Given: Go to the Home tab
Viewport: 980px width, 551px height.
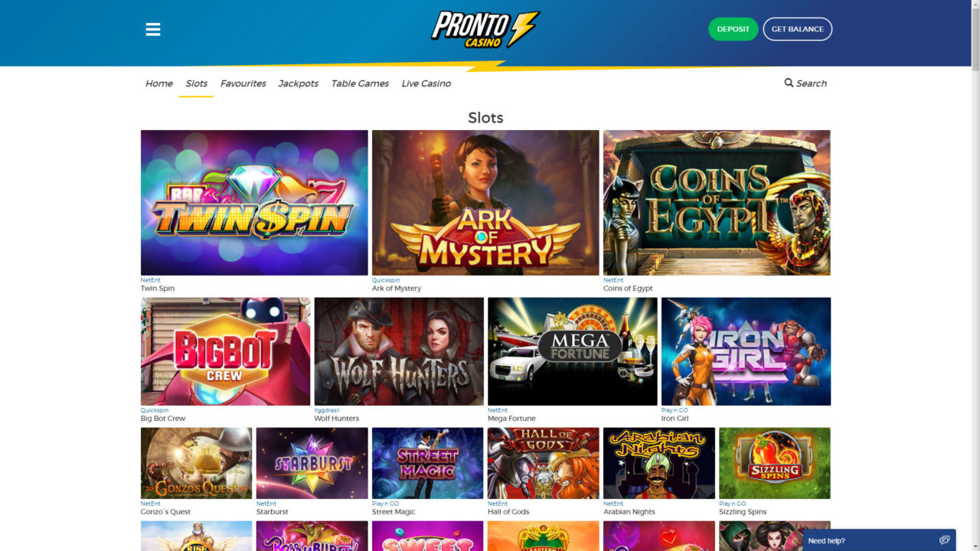Looking at the screenshot, I should pyautogui.click(x=158, y=83).
